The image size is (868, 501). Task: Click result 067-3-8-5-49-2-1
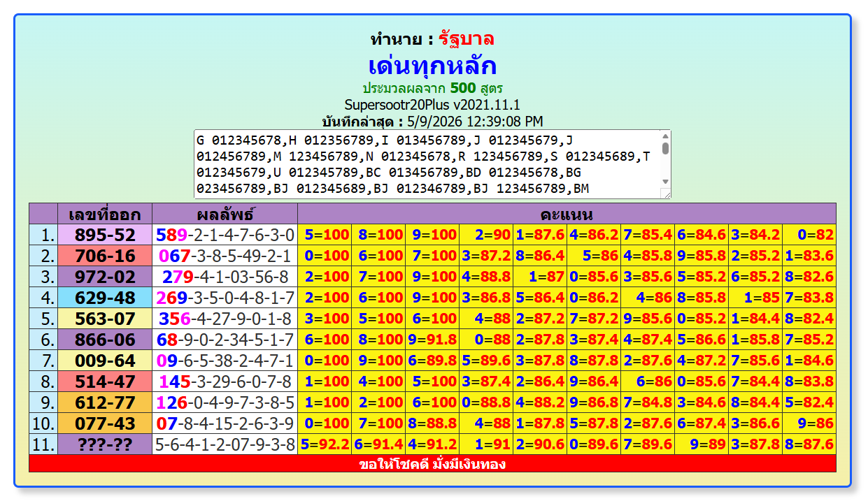225,256
